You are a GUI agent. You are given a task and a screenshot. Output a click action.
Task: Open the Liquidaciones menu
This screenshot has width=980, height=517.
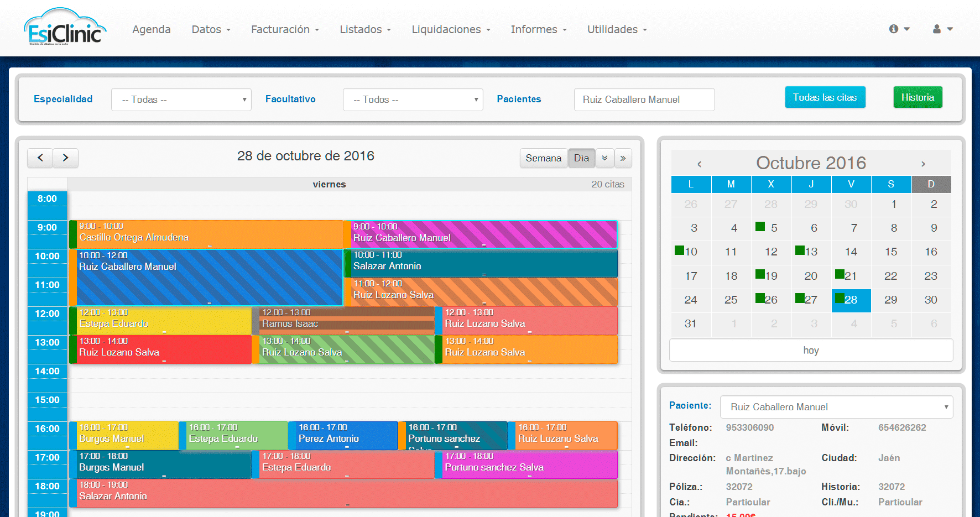(451, 29)
